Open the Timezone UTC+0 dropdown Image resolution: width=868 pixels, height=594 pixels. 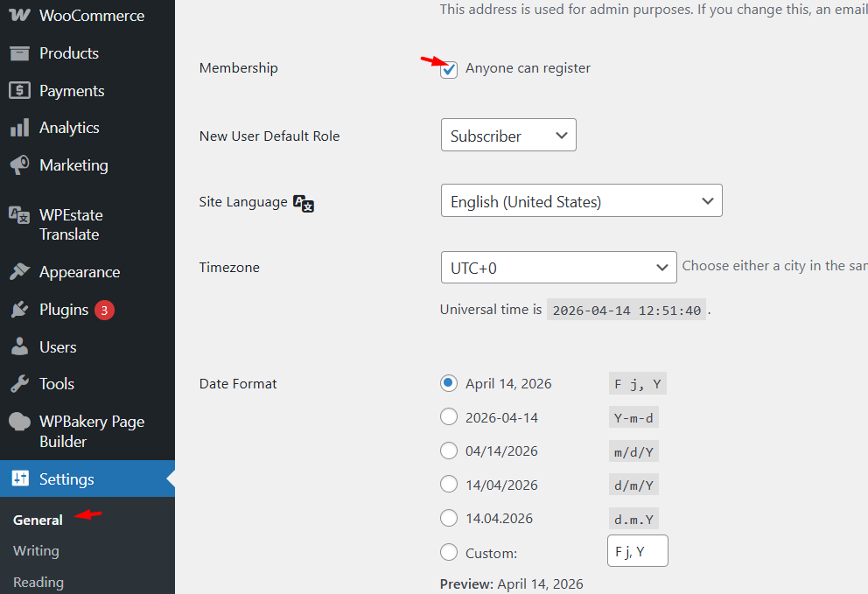tap(558, 268)
